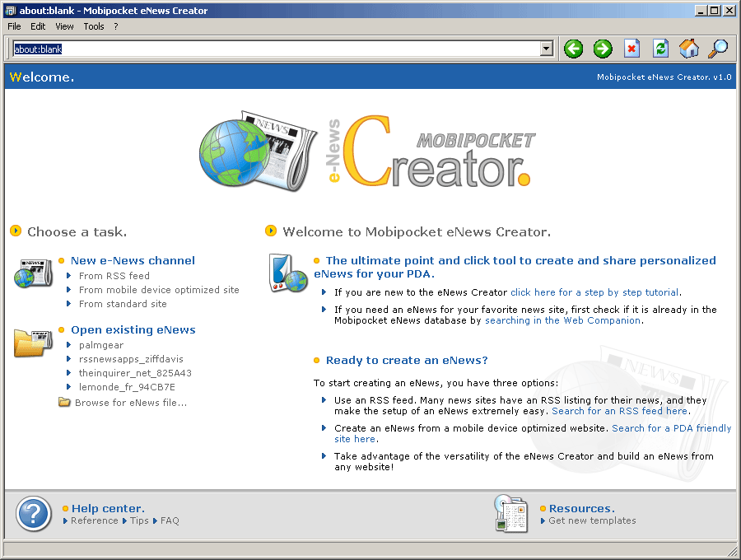Click Mobipocket eNews Creator v1.0 banner text
This screenshot has width=741, height=560.
(664, 77)
